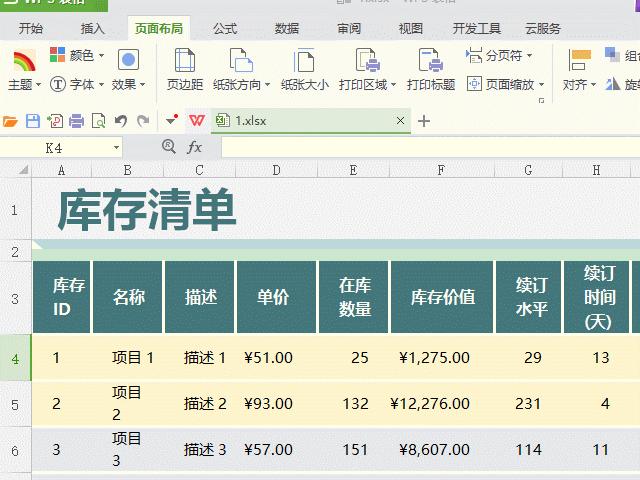Click the open folder icon

10,121
